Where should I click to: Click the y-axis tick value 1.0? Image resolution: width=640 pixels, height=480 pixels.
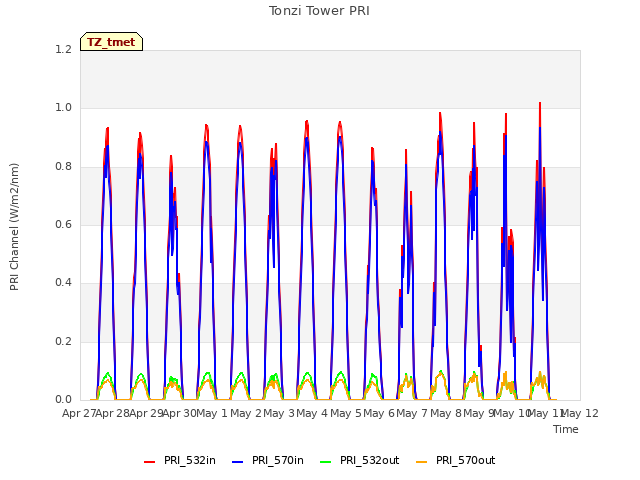click(x=63, y=108)
